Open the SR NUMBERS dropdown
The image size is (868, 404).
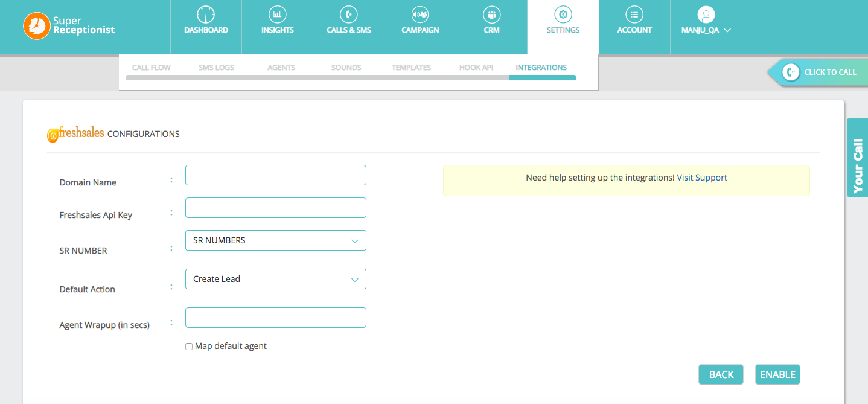pyautogui.click(x=276, y=240)
